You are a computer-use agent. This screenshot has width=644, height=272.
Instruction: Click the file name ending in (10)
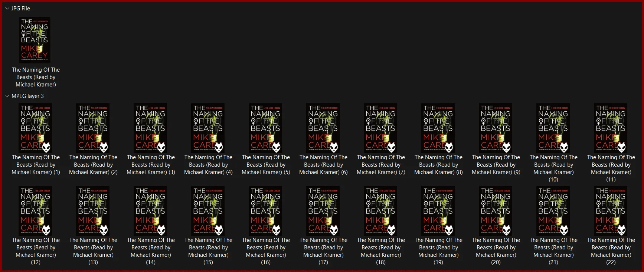pyautogui.click(x=553, y=168)
